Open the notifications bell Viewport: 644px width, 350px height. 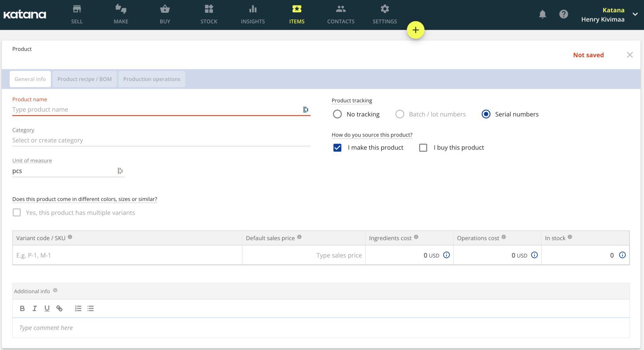pos(542,14)
